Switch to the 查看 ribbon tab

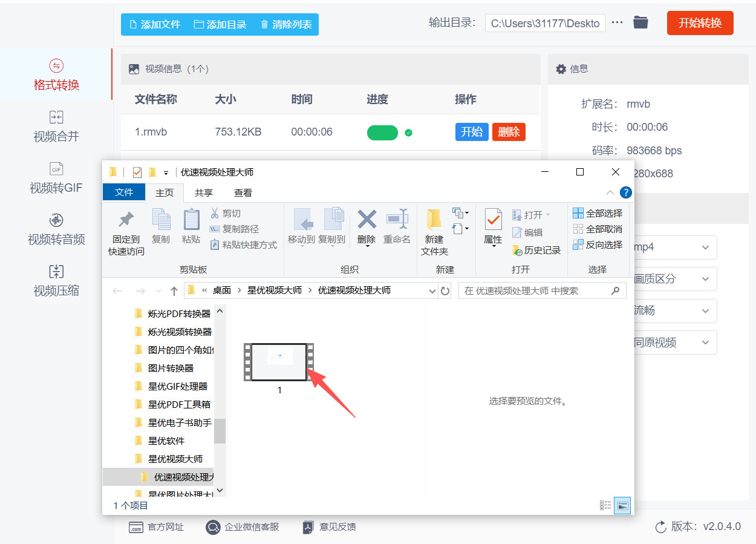pyautogui.click(x=243, y=192)
